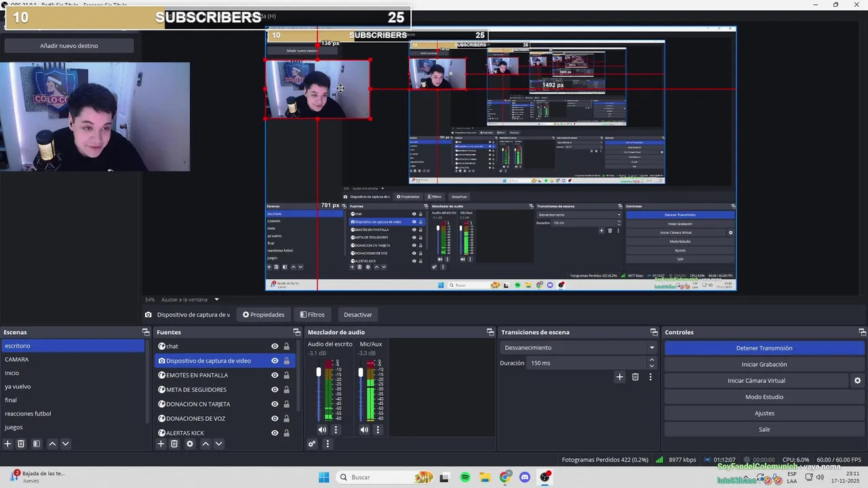Add a new scene transition
The image size is (868, 488).
coord(619,377)
